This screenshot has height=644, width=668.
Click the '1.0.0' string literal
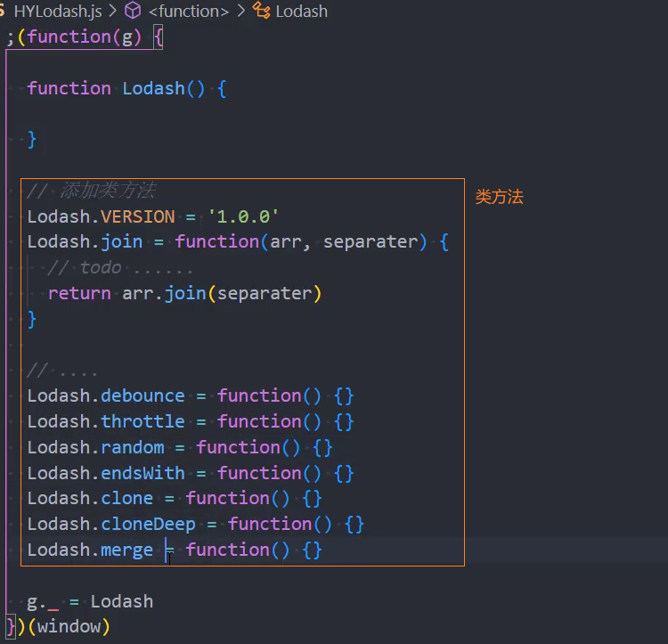point(243,216)
